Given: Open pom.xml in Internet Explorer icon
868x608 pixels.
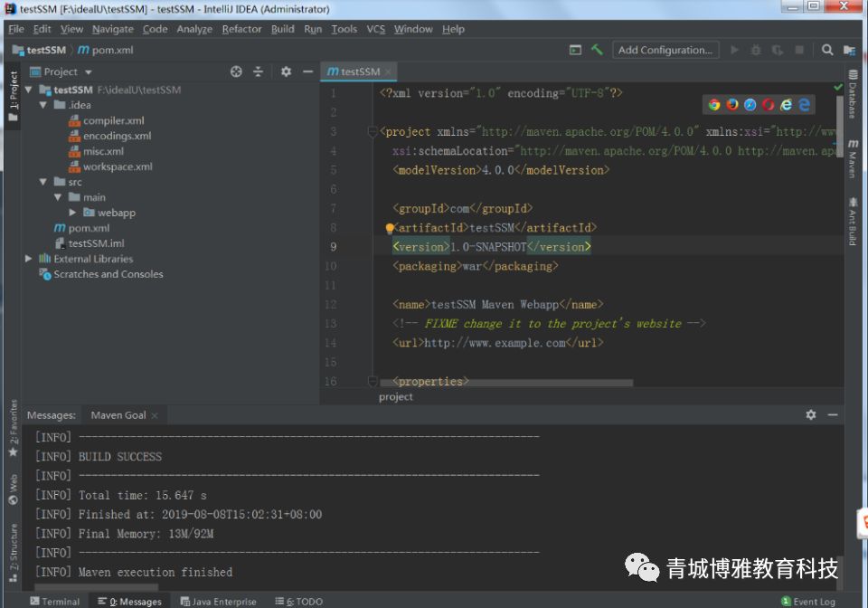Looking at the screenshot, I should click(786, 105).
